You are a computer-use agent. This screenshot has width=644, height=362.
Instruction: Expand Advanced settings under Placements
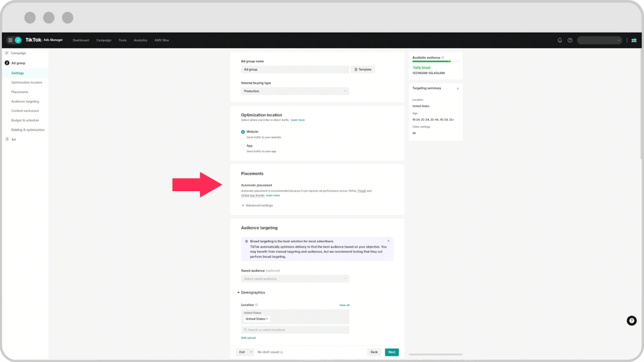(x=258, y=206)
